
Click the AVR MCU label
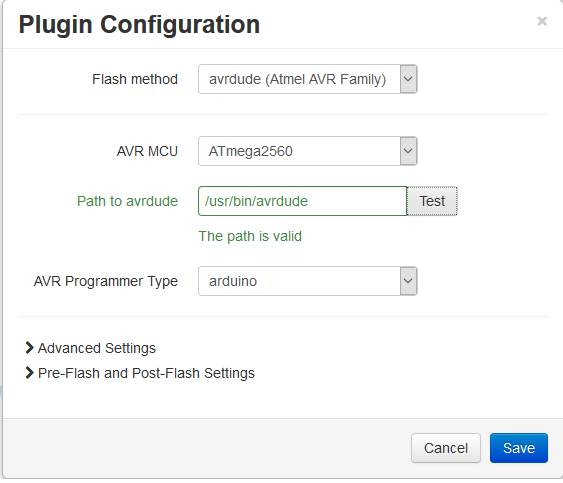point(147,151)
